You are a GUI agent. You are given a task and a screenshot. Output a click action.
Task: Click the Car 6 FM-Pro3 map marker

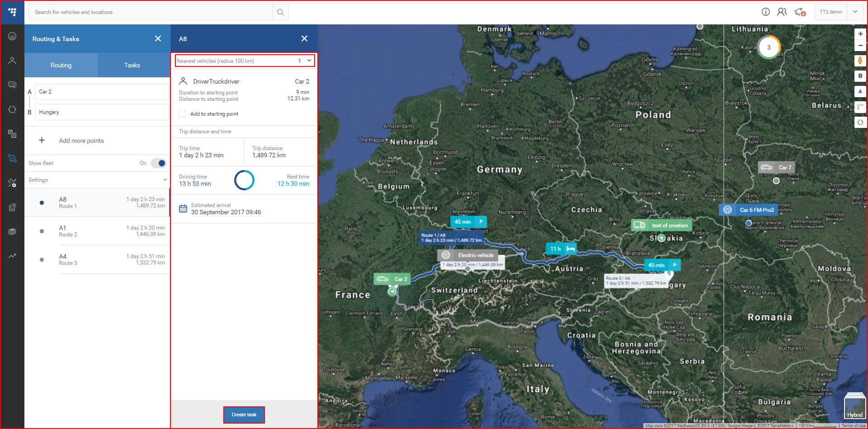coord(749,210)
